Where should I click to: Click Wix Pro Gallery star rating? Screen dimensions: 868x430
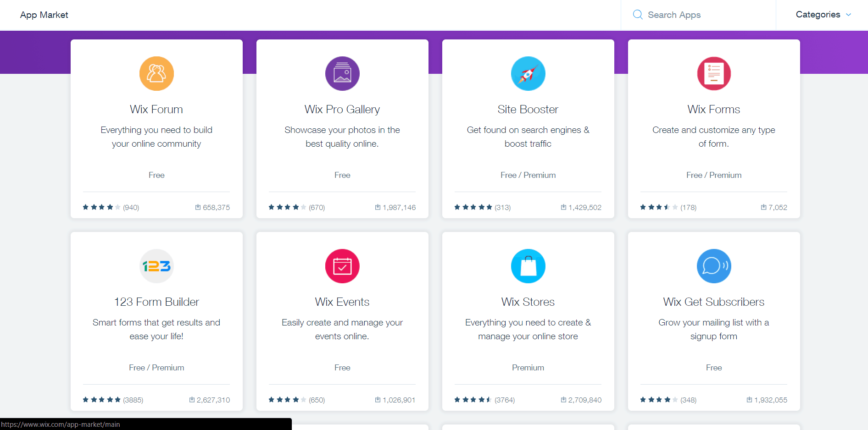pyautogui.click(x=287, y=207)
